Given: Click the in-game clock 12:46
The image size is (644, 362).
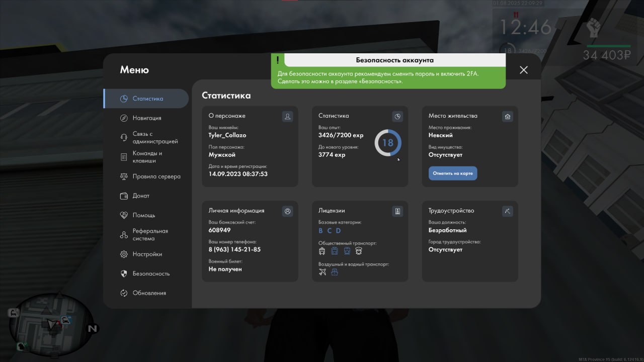Looking at the screenshot, I should click(x=525, y=27).
